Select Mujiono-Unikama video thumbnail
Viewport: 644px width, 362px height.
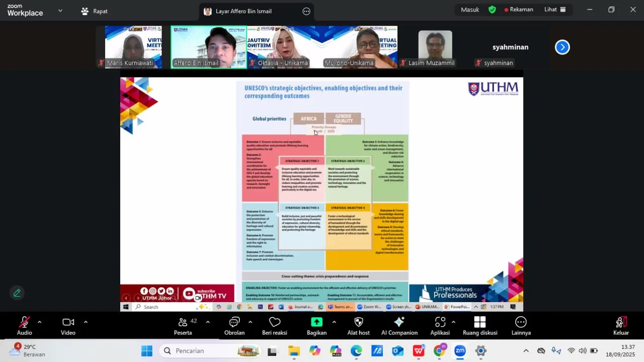tap(360, 47)
